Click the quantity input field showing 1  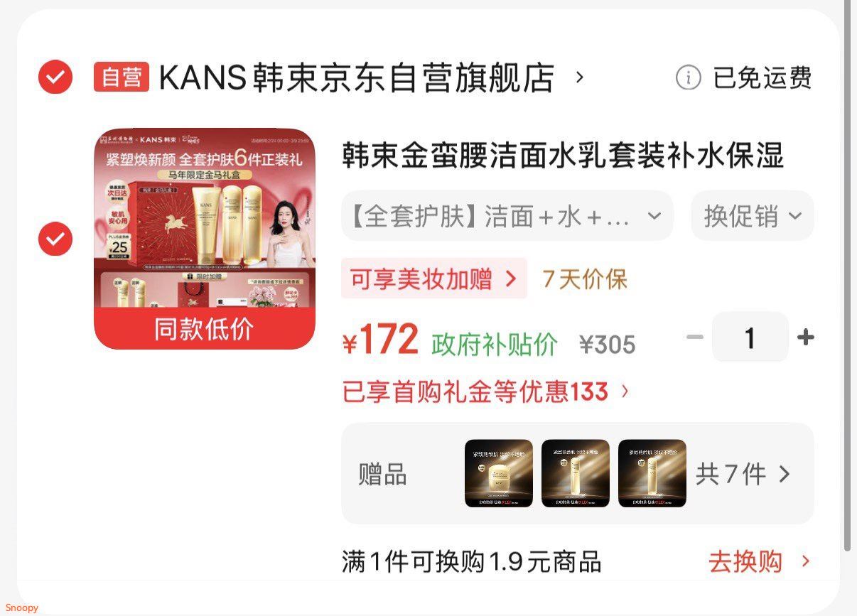coord(750,337)
